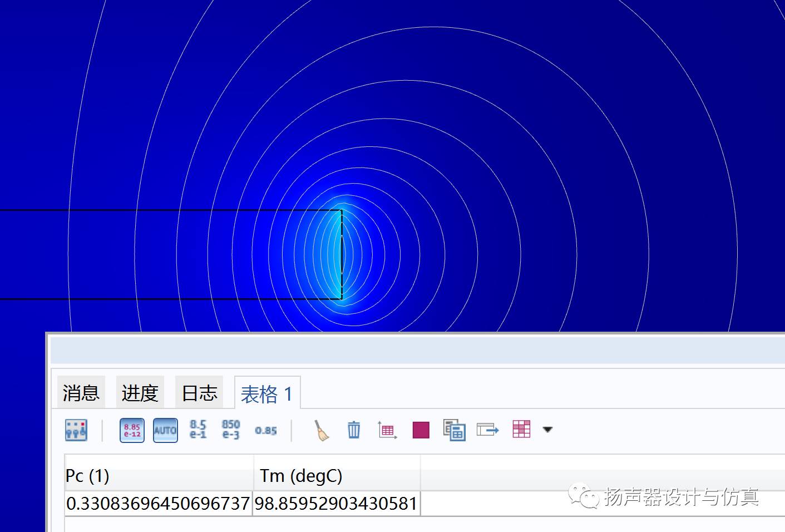This screenshot has width=785, height=532.
Task: Switch to scientific notation 8.5e-1
Action: (198, 430)
